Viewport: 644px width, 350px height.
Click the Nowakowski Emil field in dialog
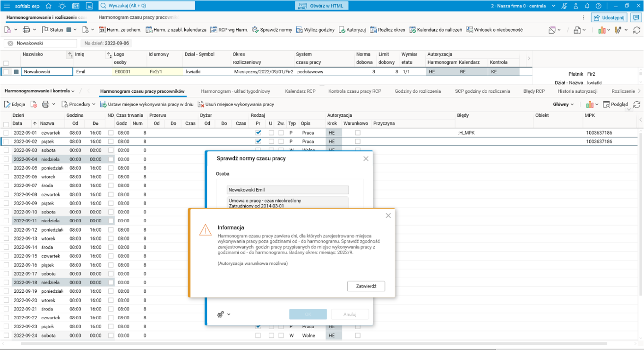[x=287, y=190]
